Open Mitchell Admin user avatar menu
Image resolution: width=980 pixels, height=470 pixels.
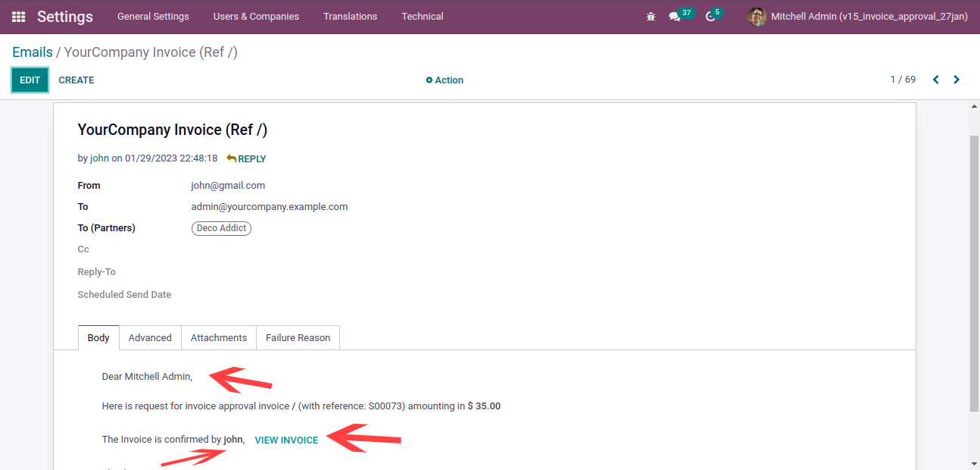point(857,17)
